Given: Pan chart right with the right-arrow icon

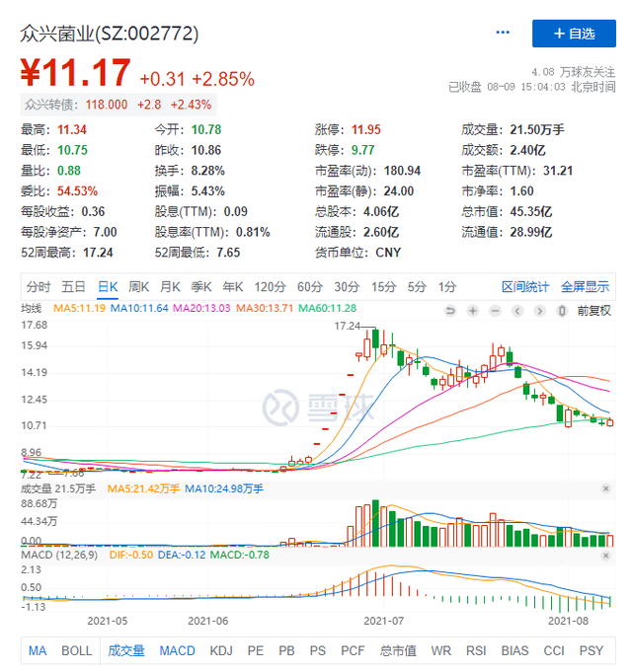Looking at the screenshot, I should coord(539,311).
